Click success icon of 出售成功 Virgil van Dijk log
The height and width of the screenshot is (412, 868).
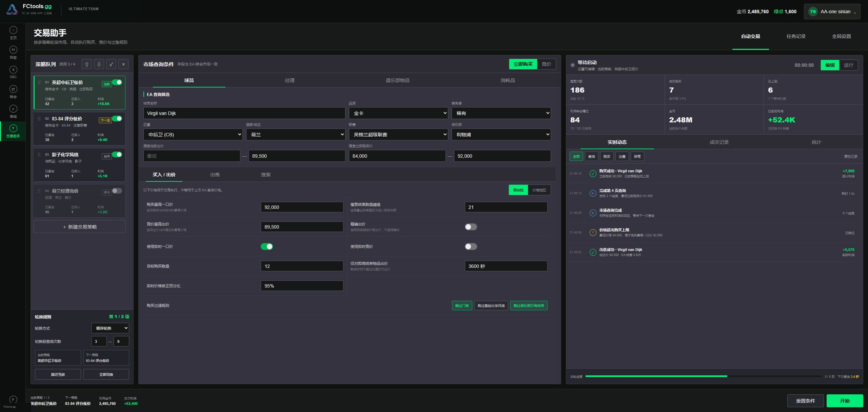(x=593, y=252)
